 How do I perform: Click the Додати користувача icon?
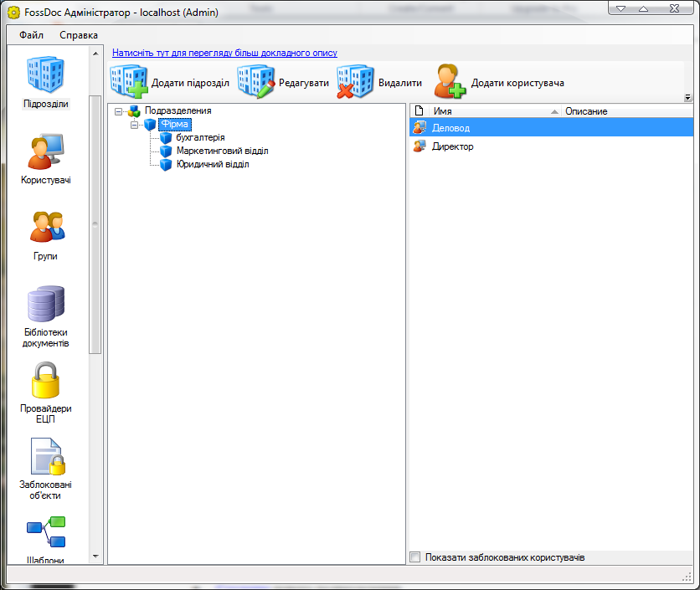pyautogui.click(x=449, y=81)
